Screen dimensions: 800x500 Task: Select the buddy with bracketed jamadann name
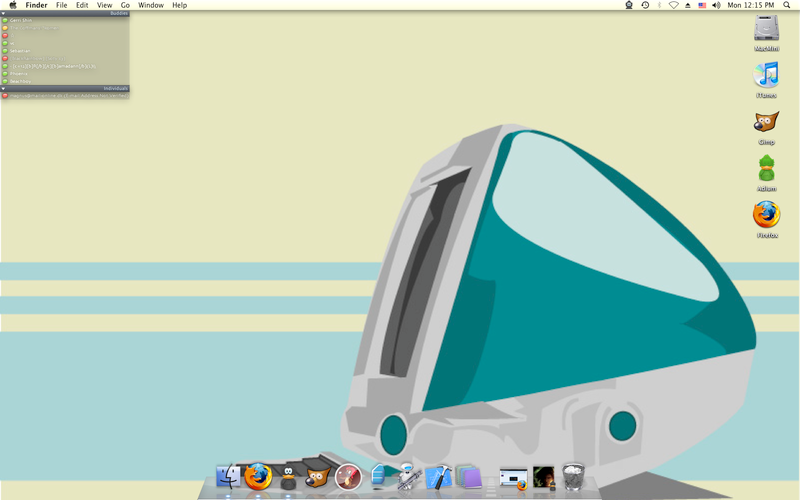pos(65,66)
